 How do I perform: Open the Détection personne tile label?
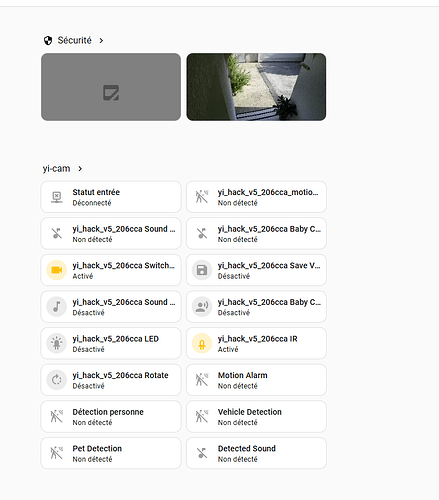pos(108,412)
